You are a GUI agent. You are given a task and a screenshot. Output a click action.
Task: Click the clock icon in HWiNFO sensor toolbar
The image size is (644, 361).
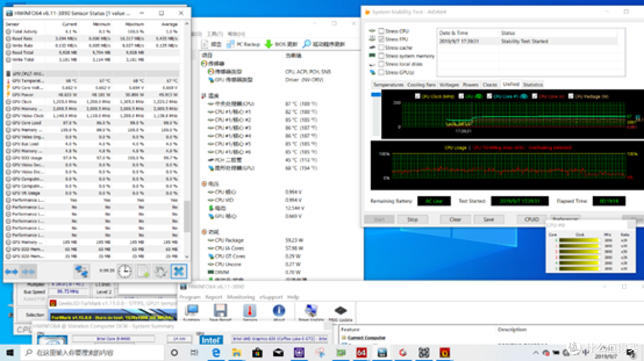pyautogui.click(x=125, y=271)
